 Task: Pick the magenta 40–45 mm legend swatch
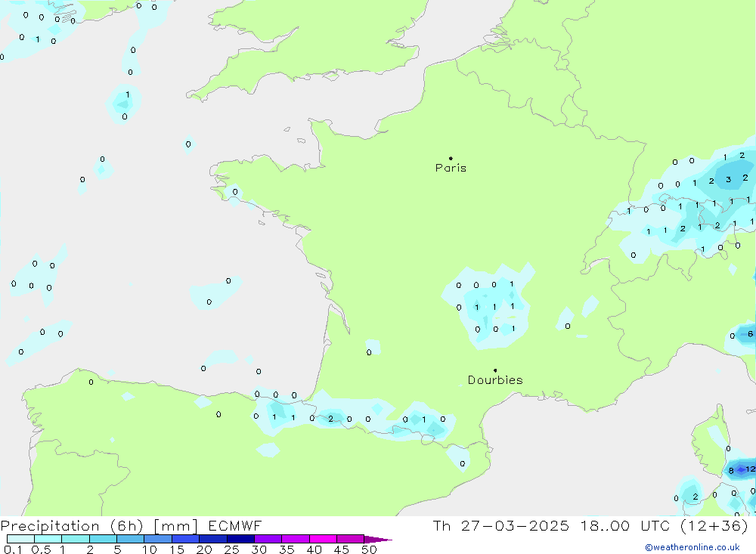(x=323, y=539)
